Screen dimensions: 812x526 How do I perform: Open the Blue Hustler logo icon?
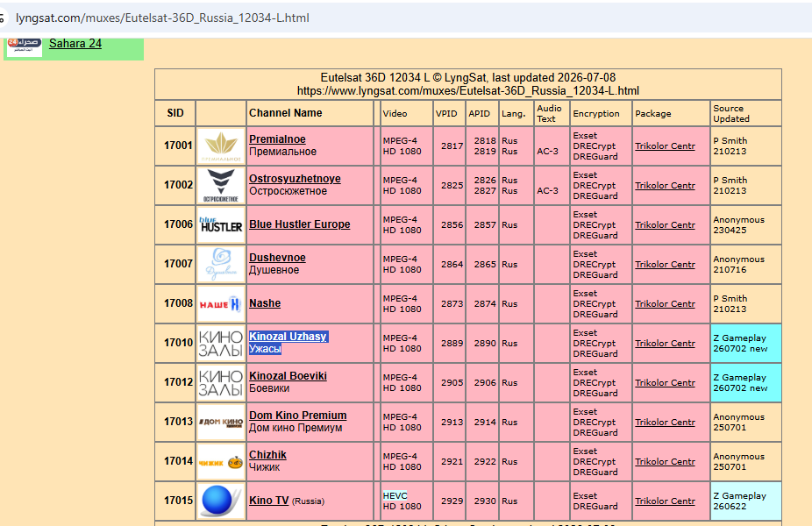point(221,224)
